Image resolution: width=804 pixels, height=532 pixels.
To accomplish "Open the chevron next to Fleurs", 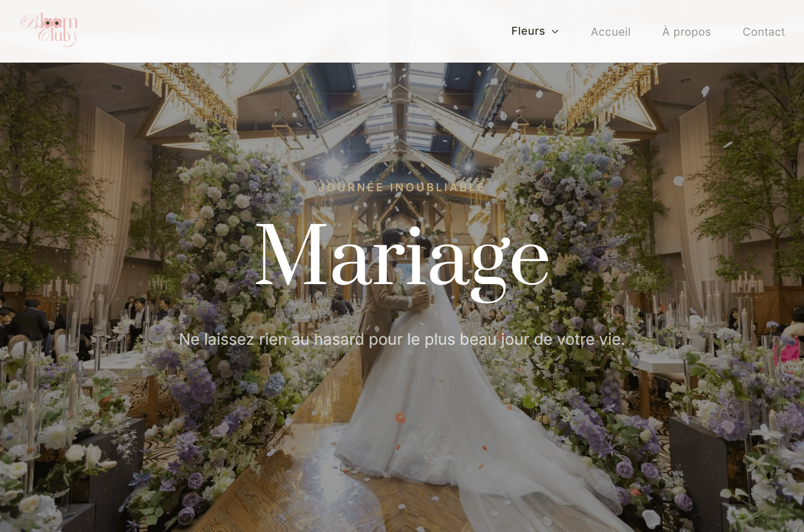I will coord(555,32).
